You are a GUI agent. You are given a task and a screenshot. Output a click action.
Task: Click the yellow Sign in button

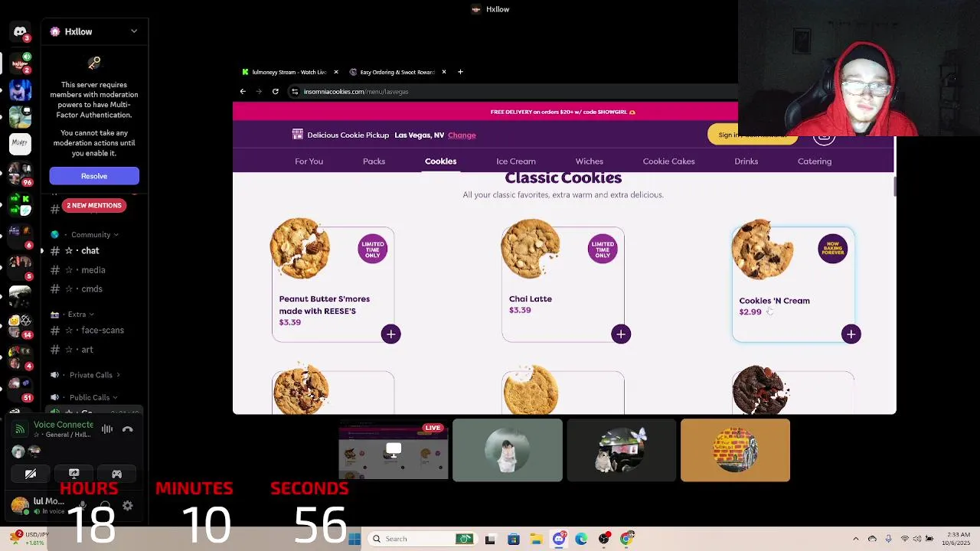tap(753, 135)
